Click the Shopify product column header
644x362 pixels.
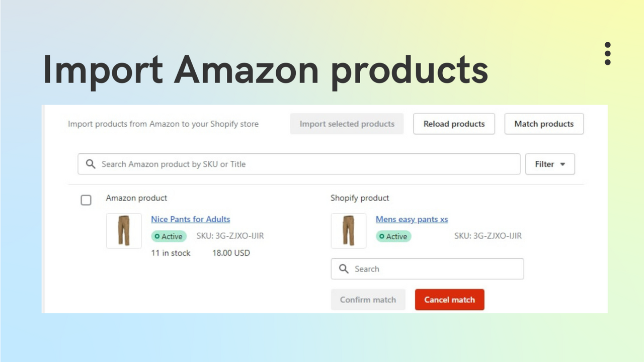click(360, 198)
